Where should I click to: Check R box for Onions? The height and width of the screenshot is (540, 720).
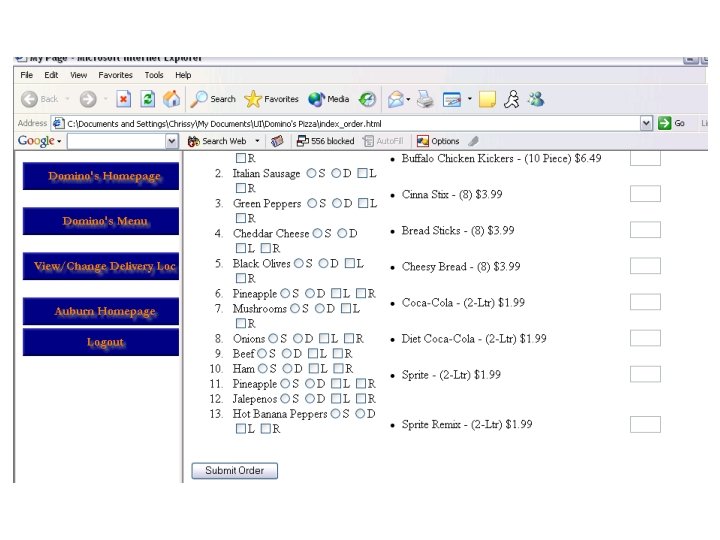pos(349,338)
